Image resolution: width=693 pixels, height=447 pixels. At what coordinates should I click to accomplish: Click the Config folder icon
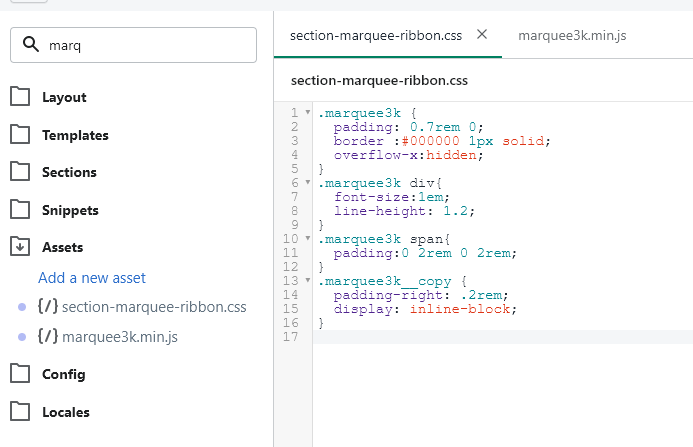coord(20,374)
